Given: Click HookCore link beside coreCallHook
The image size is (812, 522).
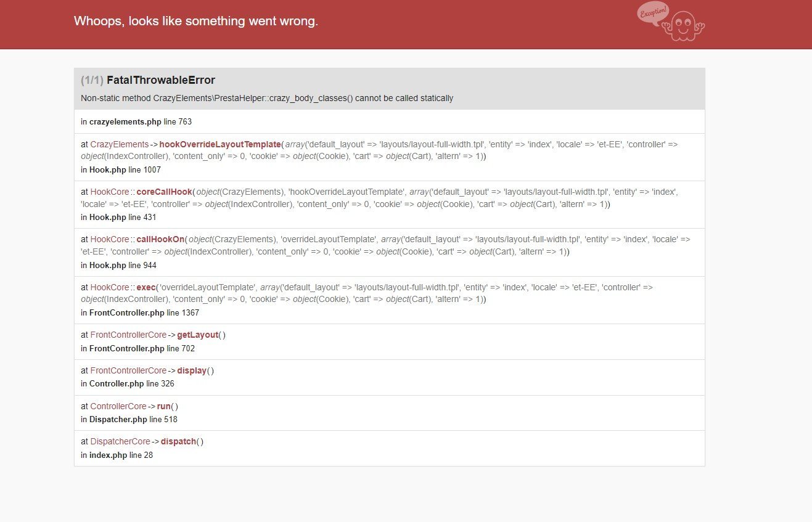Looking at the screenshot, I should [110, 192].
